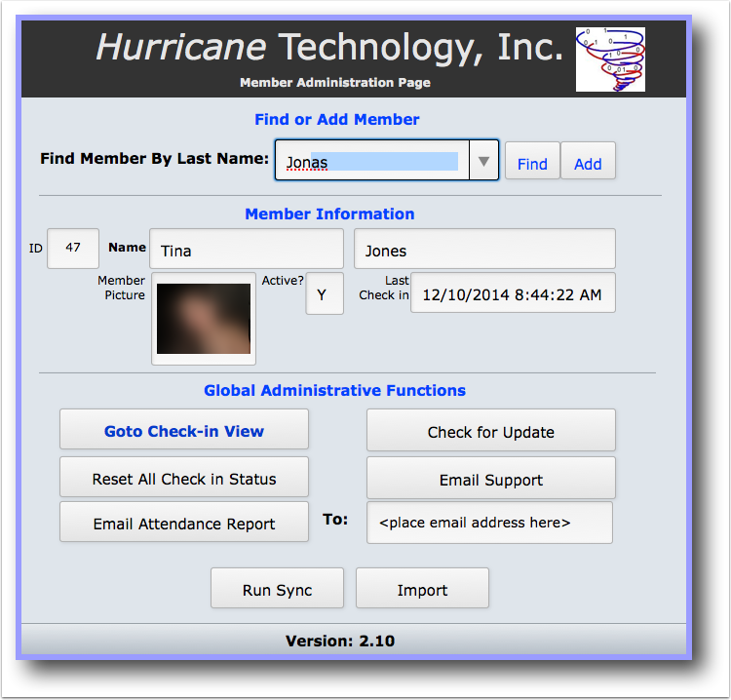This screenshot has height=700, width=731.
Task: Click the last name field containing Jones
Action: coord(484,249)
